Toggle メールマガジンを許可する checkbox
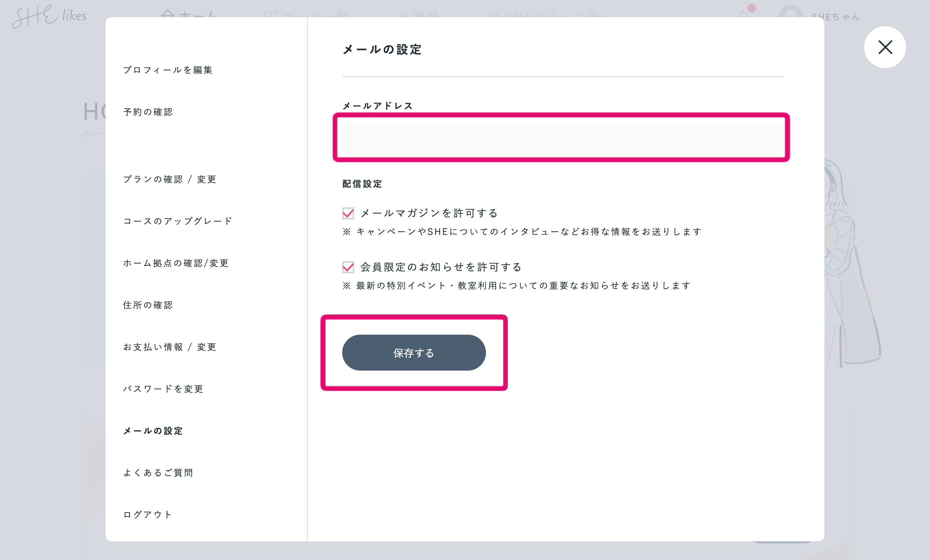The width and height of the screenshot is (930, 560). (x=348, y=214)
